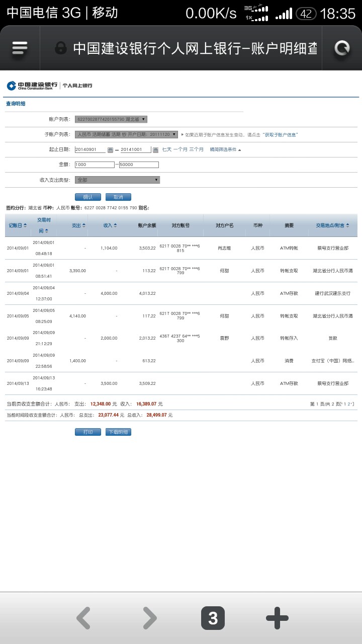The image size is (362, 644).
Task: Select counterparty name 袁野
Action: tap(224, 338)
